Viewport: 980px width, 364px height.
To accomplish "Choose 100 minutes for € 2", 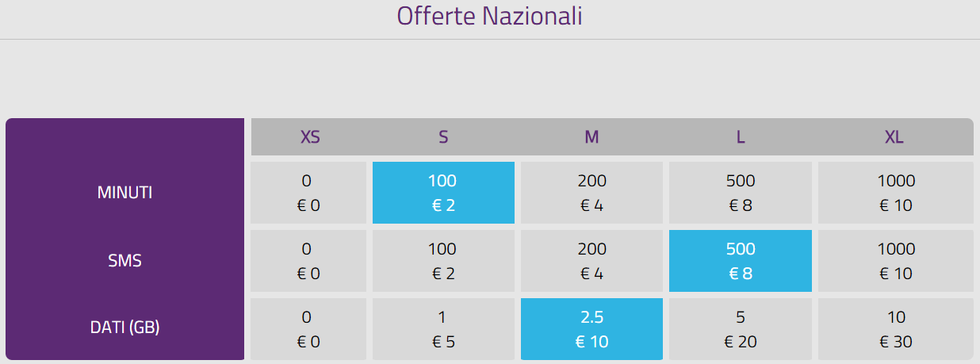I will point(443,193).
